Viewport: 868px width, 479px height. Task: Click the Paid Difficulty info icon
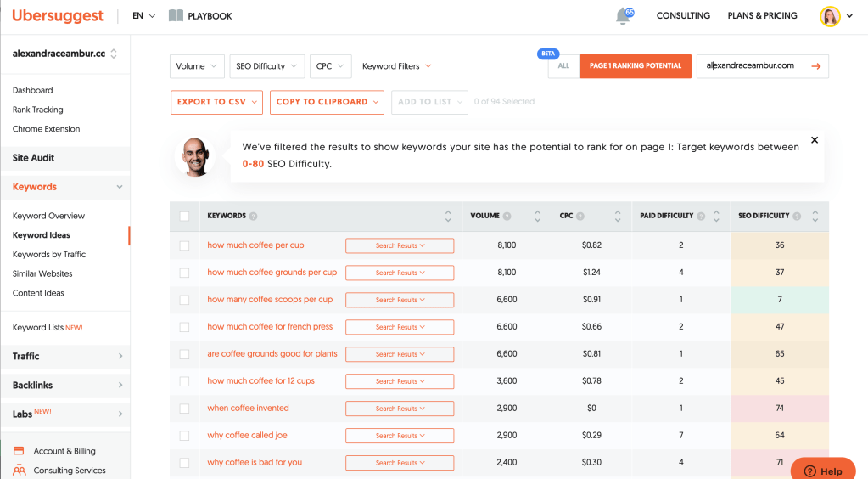pos(702,217)
